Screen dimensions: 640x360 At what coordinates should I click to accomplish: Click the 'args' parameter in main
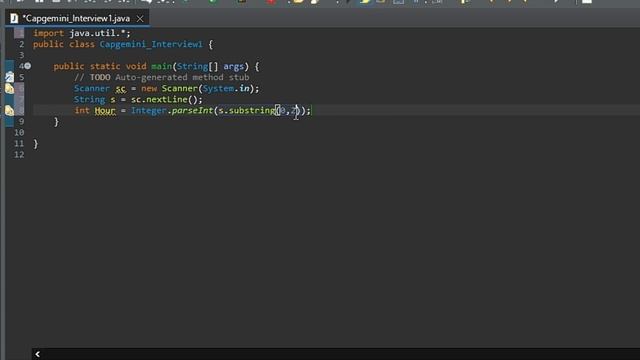coord(233,66)
